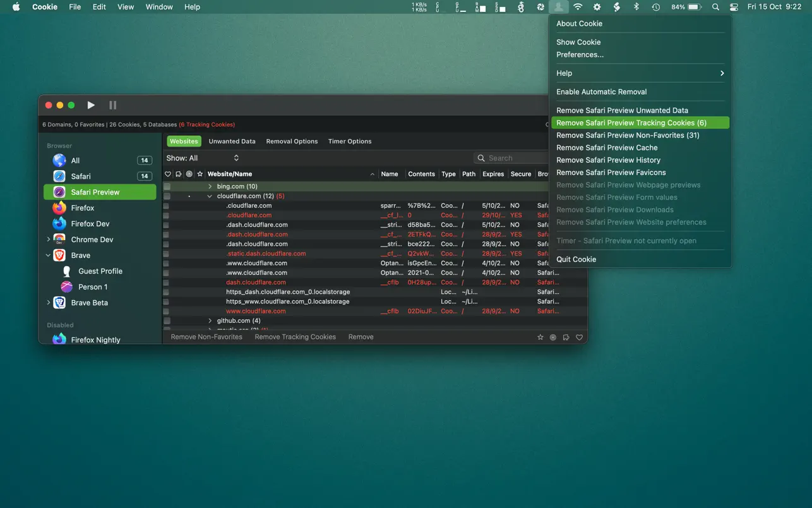Click the Remove Tracking Cookies button
This screenshot has height=508, width=812.
tap(295, 337)
